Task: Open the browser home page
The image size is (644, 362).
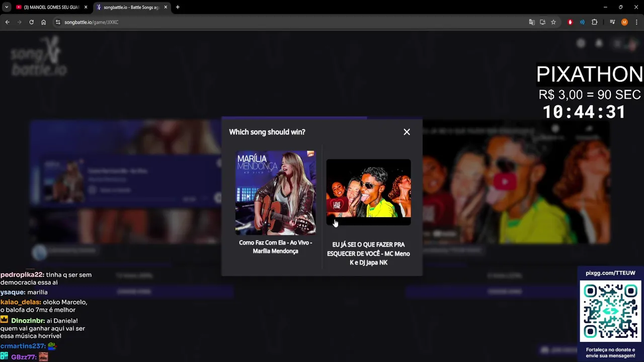Action: tap(44, 22)
